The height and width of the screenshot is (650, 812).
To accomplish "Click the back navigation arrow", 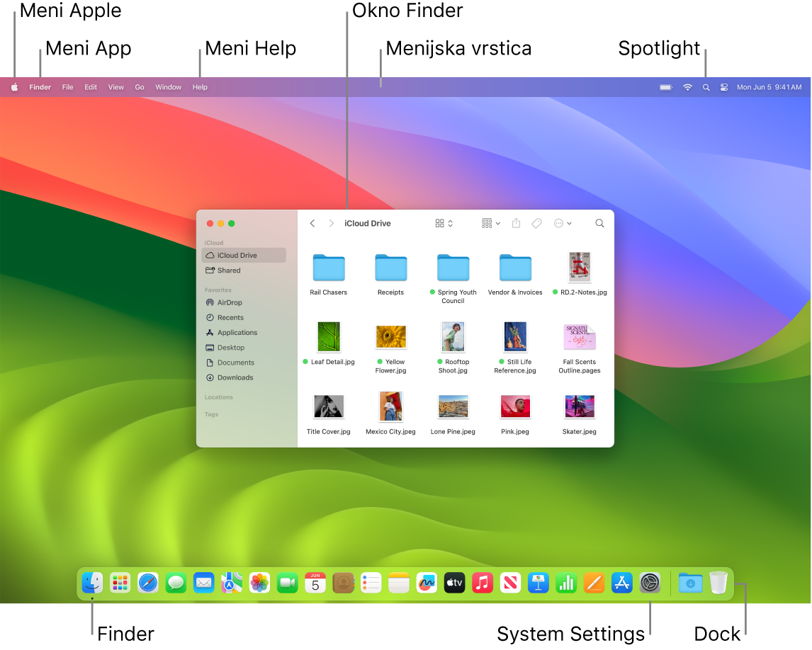I will (312, 222).
